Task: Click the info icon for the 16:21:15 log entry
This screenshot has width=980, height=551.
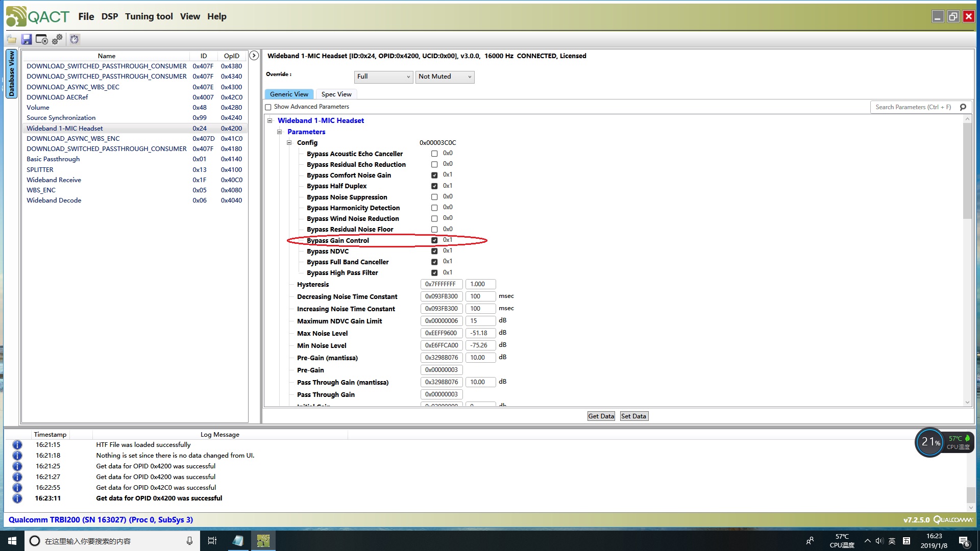Action: click(x=17, y=445)
